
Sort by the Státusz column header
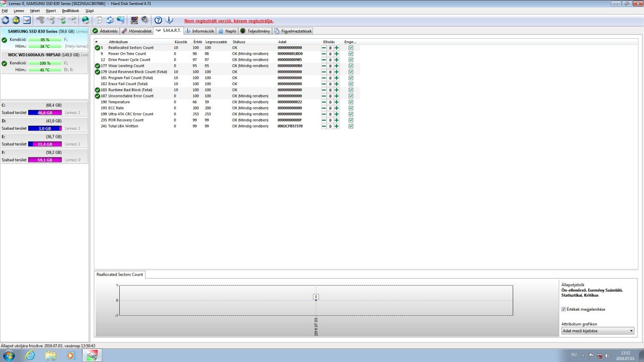click(239, 42)
